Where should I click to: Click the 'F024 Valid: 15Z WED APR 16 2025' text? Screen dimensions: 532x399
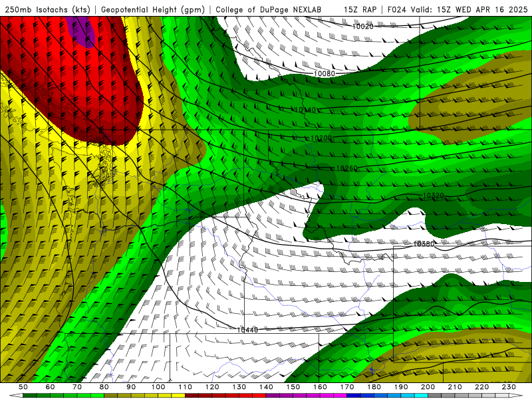pos(458,9)
